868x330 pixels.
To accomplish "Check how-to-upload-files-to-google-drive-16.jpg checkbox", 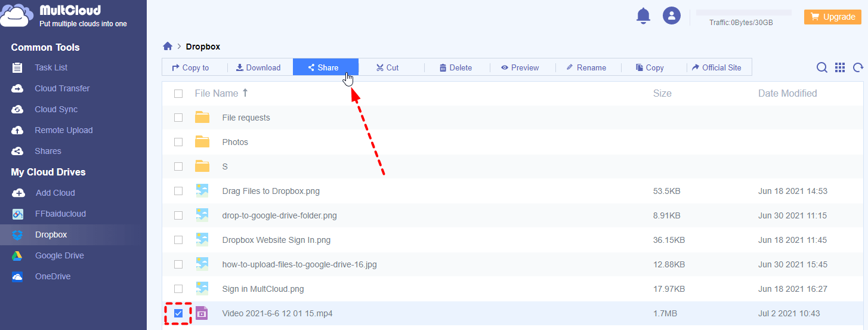I will tap(178, 264).
